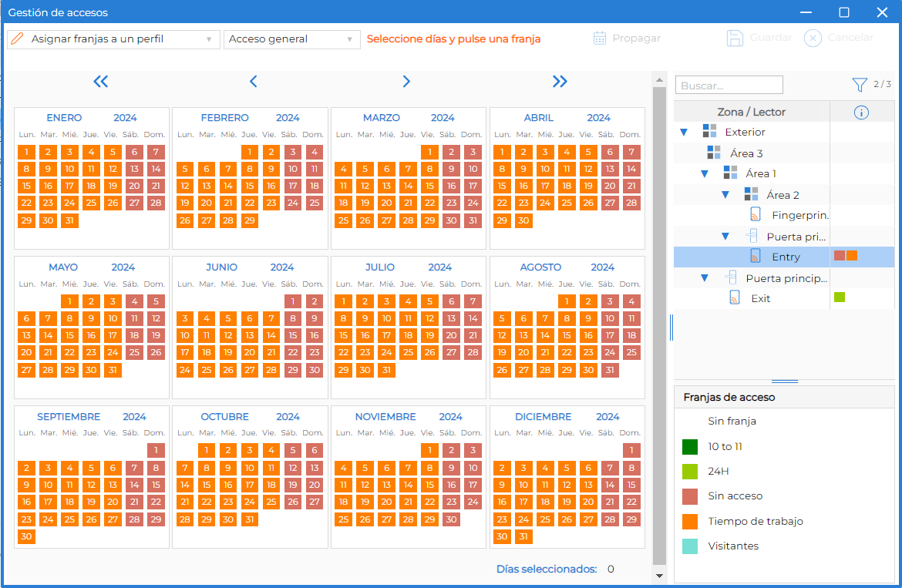This screenshot has width=902, height=588.
Task: Click the Buscar search field
Action: coord(729,85)
